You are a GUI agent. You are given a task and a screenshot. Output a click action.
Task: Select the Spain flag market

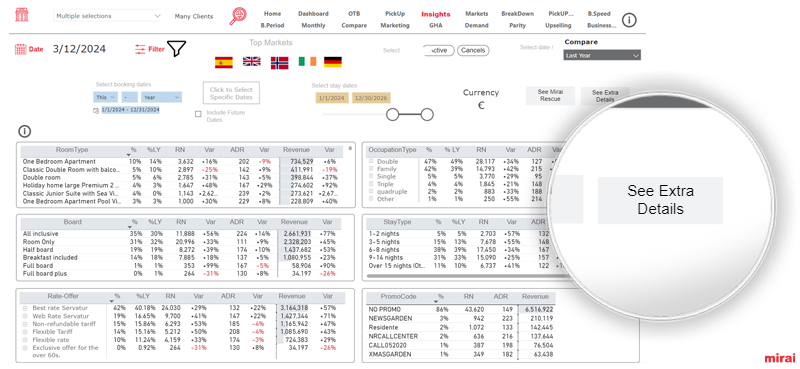(224, 62)
